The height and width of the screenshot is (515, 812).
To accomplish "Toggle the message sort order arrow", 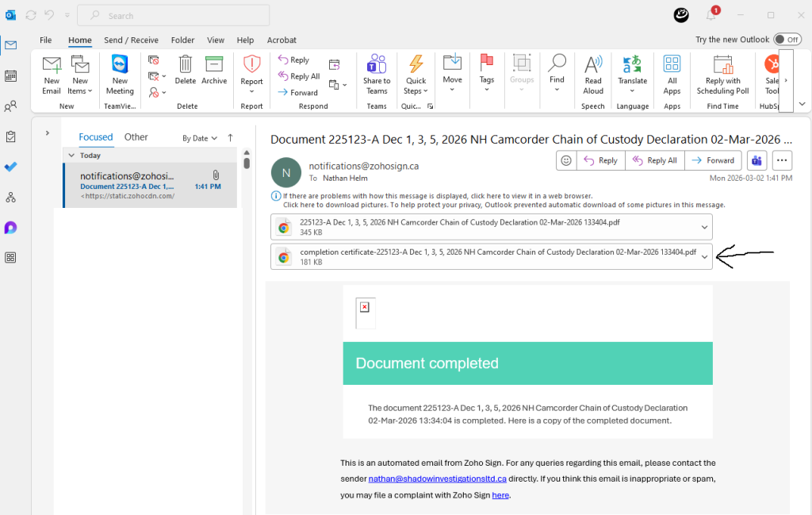I will pyautogui.click(x=229, y=137).
